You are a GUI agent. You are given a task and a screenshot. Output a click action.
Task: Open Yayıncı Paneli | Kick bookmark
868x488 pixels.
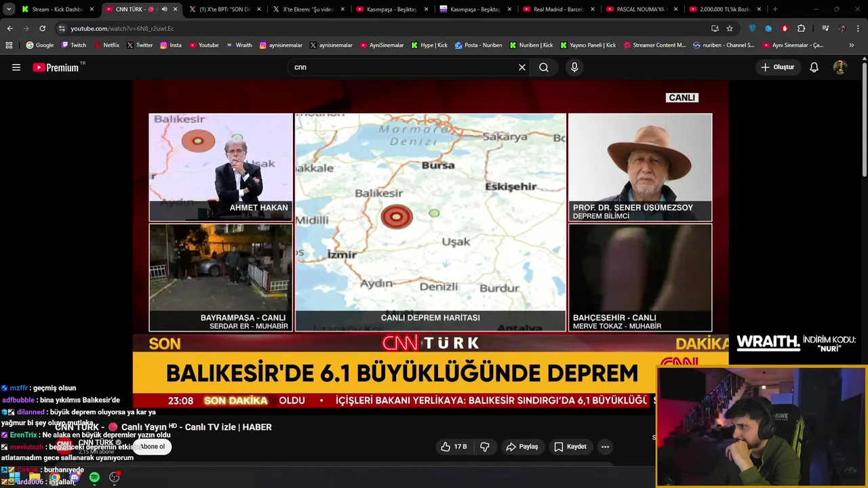pyautogui.click(x=589, y=45)
